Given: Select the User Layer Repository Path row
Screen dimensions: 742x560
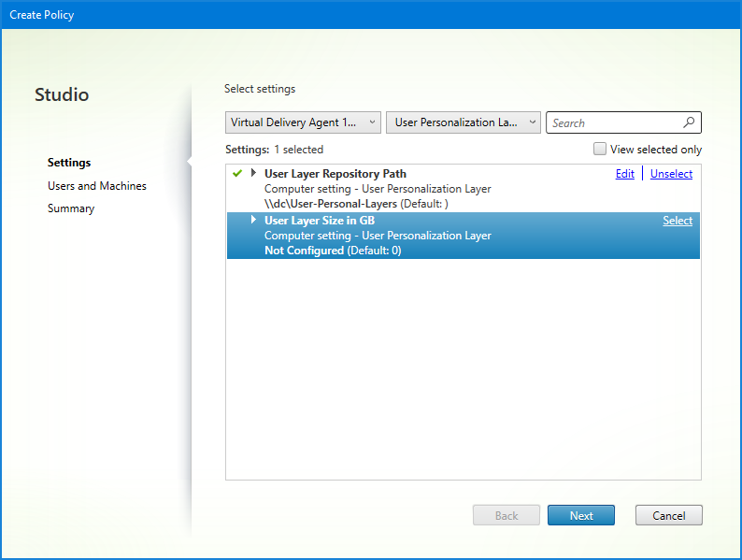Looking at the screenshot, I should (421, 188).
